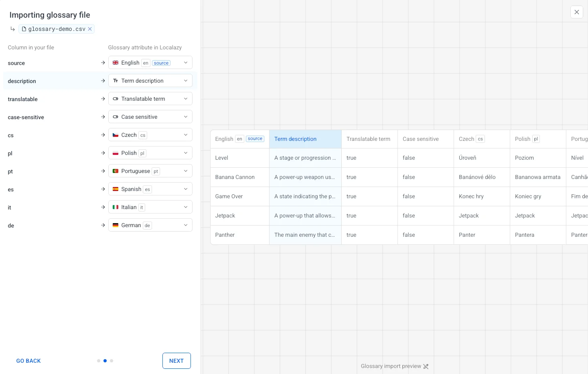The width and height of the screenshot is (588, 374).
Task: Open the German language attribute dropdown
Action: click(x=150, y=225)
